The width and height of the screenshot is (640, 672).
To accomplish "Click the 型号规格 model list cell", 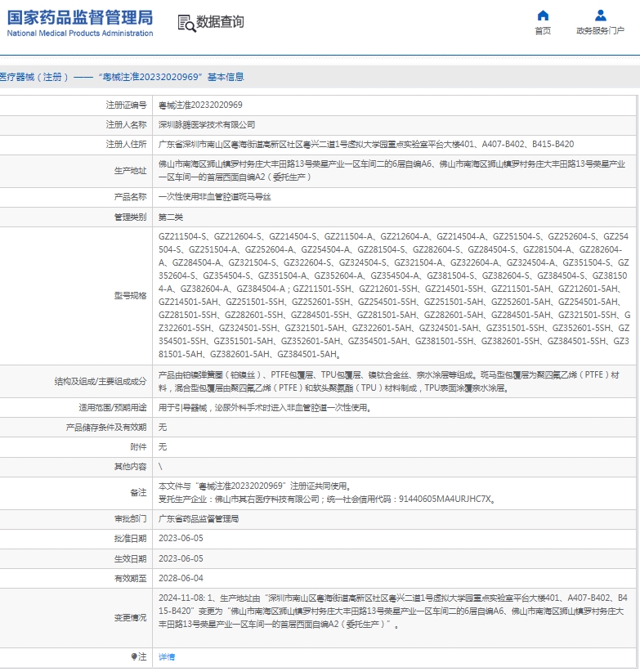I will pos(394,296).
